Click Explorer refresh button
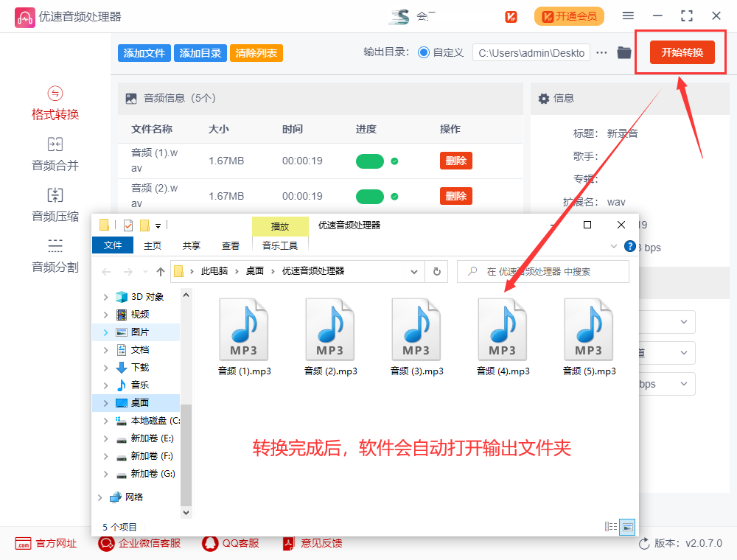 pos(436,272)
